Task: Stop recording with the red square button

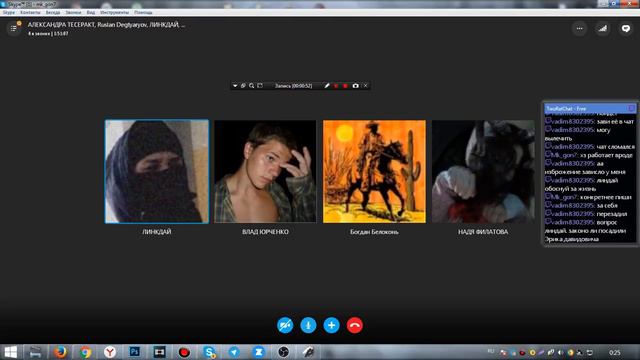Action: click(345, 86)
